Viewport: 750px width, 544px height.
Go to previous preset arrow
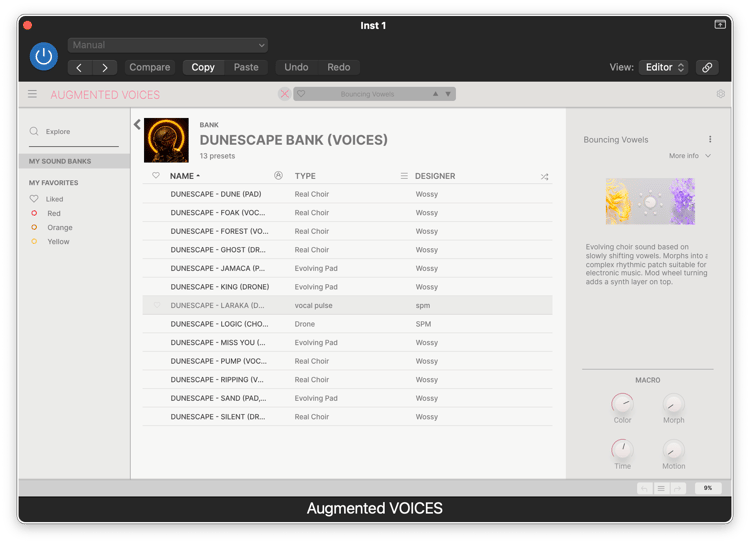tap(79, 67)
